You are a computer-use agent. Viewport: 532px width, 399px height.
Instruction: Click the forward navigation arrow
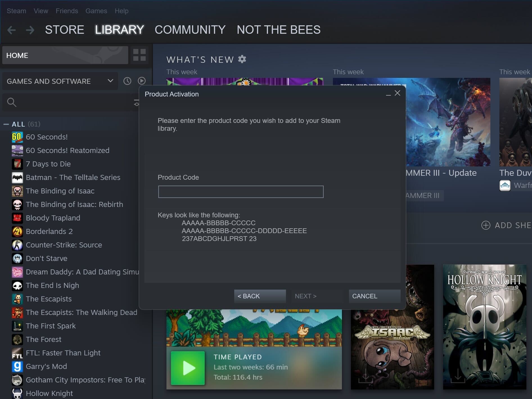pos(30,30)
